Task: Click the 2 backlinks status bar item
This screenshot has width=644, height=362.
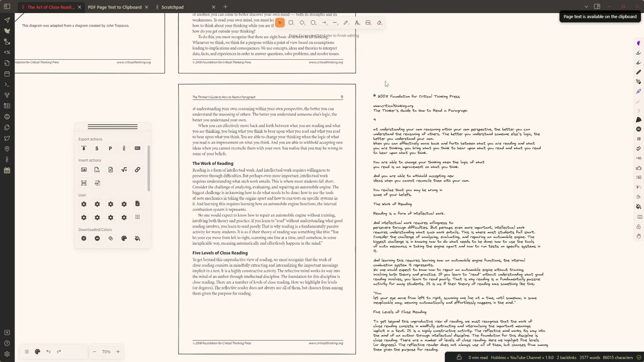Action: pos(566,357)
